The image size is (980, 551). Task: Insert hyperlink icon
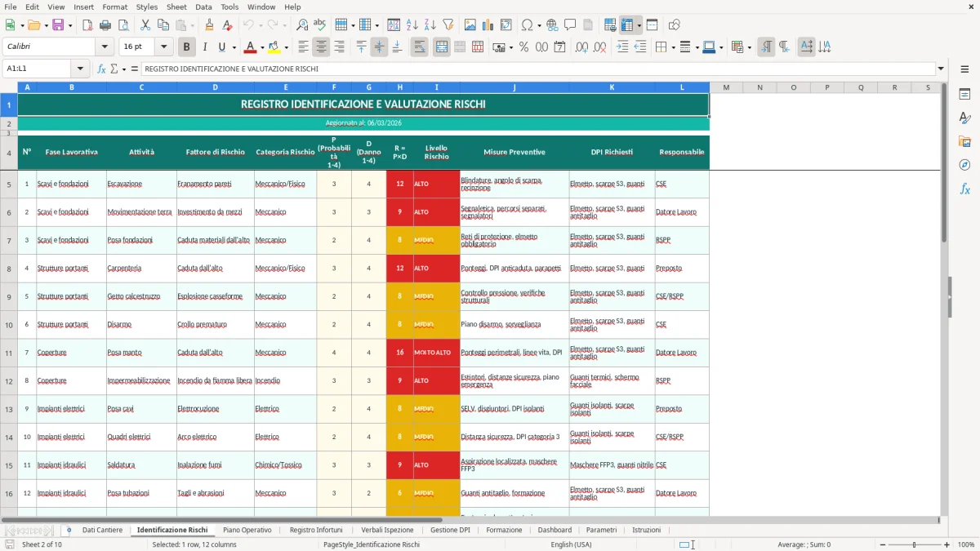pyautogui.click(x=552, y=25)
